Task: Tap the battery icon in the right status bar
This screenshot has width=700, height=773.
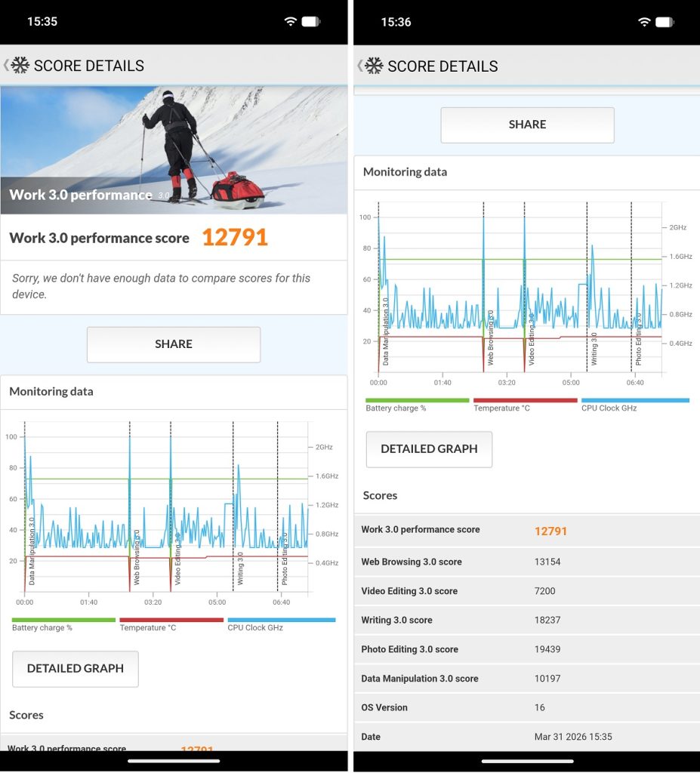Action: click(665, 22)
